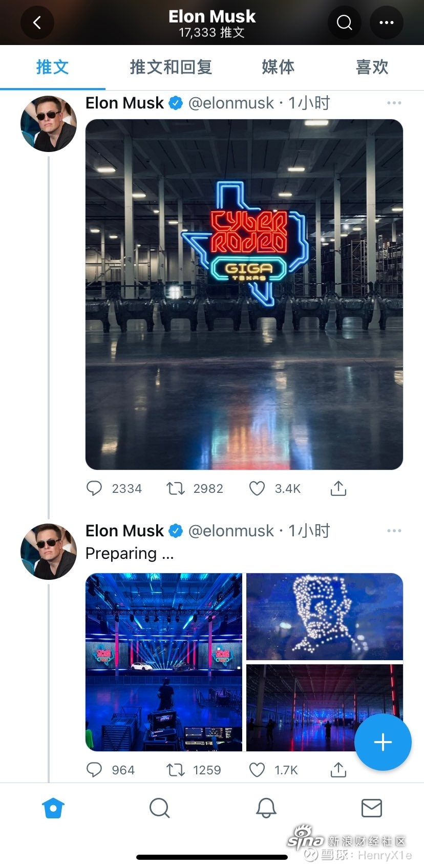Like the Cyber Rodeo tweet with 3.4K likes
The height and width of the screenshot is (868, 424).
(257, 489)
